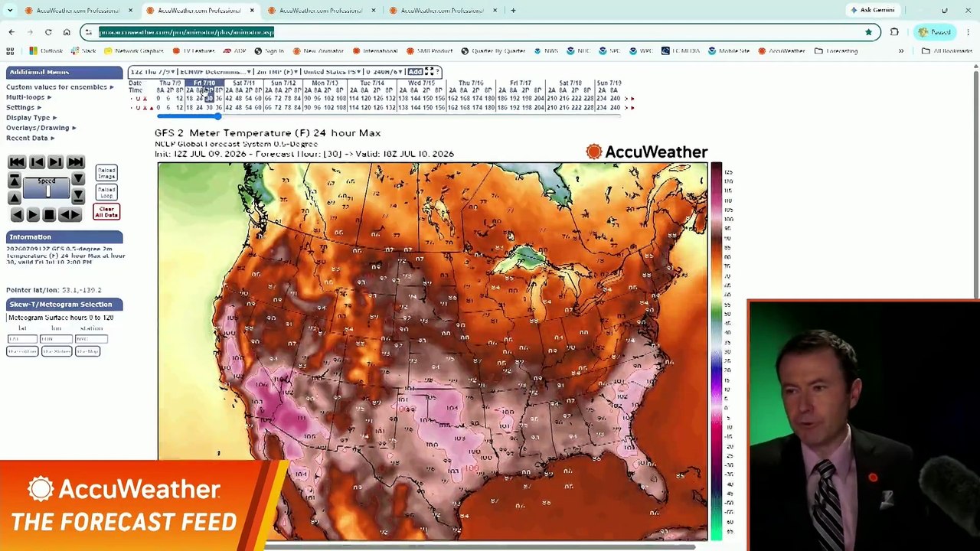The width and height of the screenshot is (980, 551).
Task: Play the loop in reverse
Action: (17, 215)
